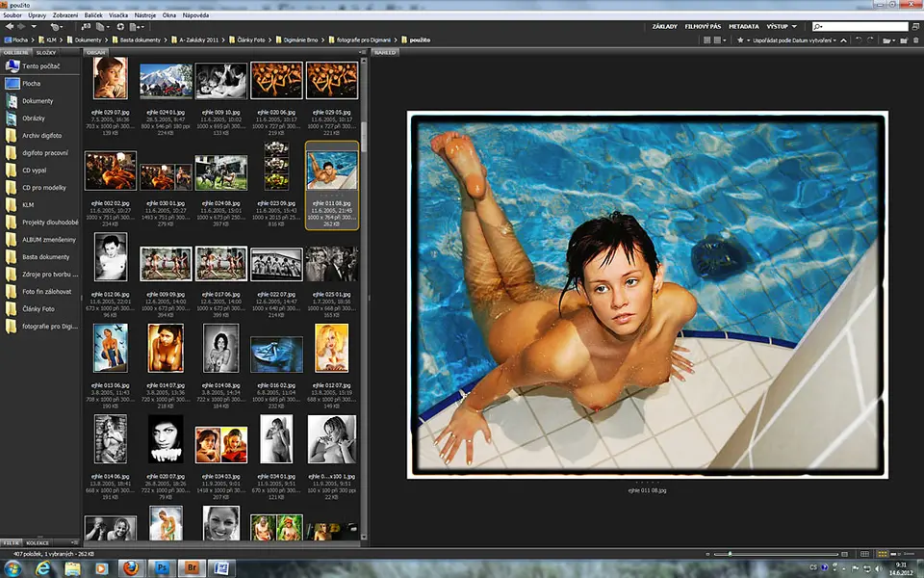Switch to thumbnail grid view button

[x=884, y=554]
